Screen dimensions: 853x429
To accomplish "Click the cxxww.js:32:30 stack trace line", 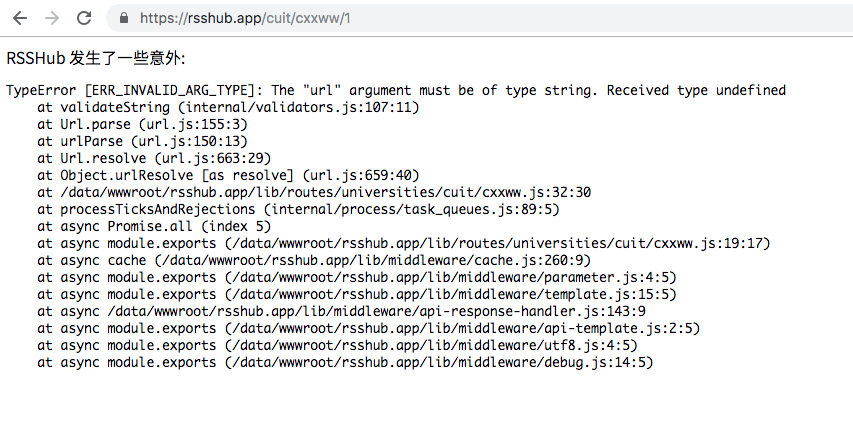I will (314, 192).
